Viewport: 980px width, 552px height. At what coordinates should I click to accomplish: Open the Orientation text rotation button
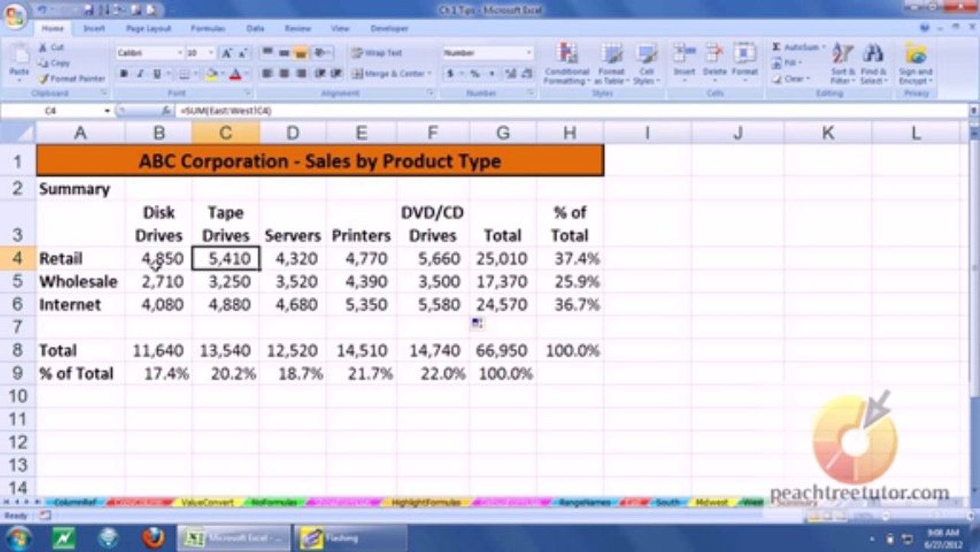(x=322, y=53)
